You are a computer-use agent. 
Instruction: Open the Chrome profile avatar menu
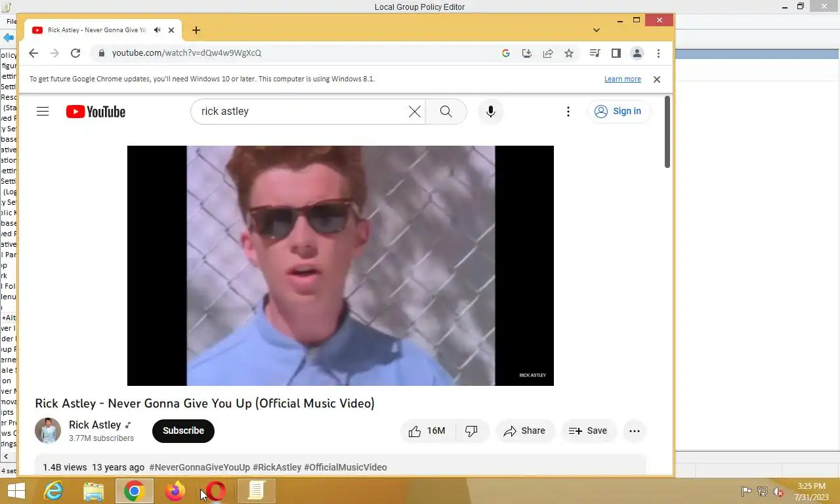click(637, 53)
